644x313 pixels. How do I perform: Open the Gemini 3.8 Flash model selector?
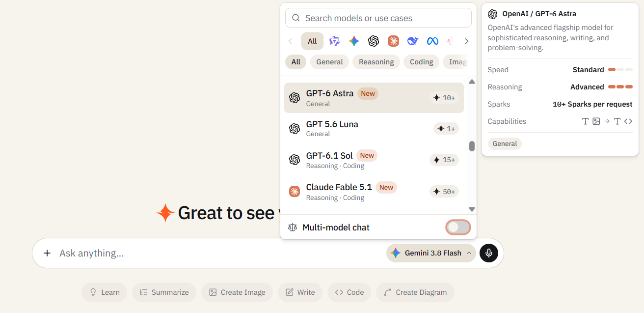pyautogui.click(x=431, y=253)
